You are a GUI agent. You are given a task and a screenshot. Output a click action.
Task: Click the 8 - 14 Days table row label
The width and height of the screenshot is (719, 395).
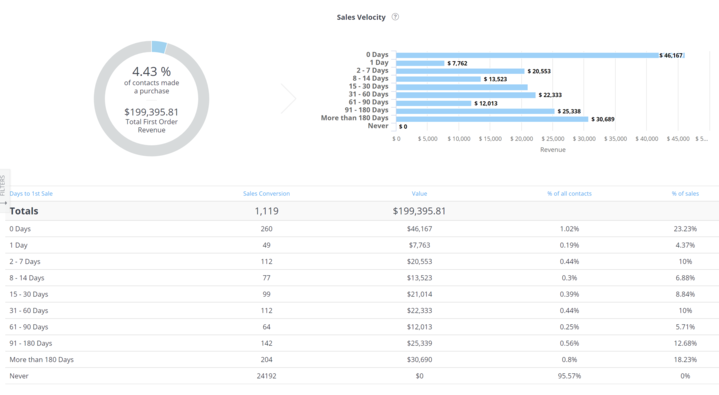click(x=27, y=278)
